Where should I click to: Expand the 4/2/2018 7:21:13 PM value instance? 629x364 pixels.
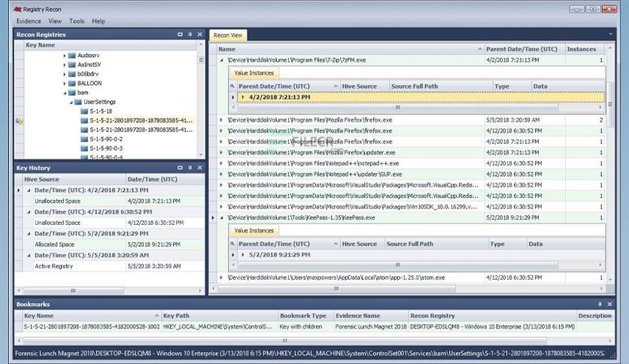(243, 97)
